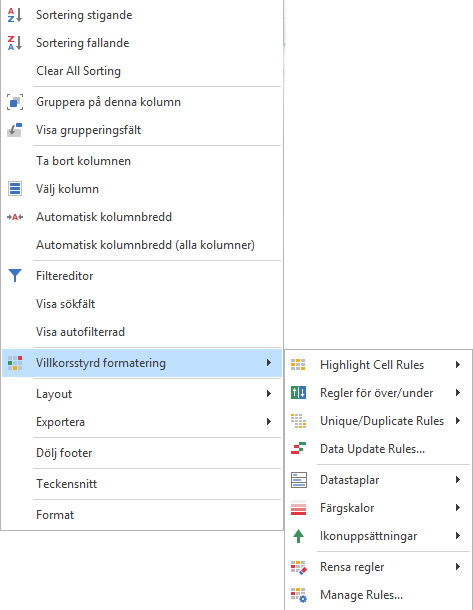Click the Filtereditor funnel icon
The width and height of the screenshot is (473, 610).
click(x=15, y=275)
